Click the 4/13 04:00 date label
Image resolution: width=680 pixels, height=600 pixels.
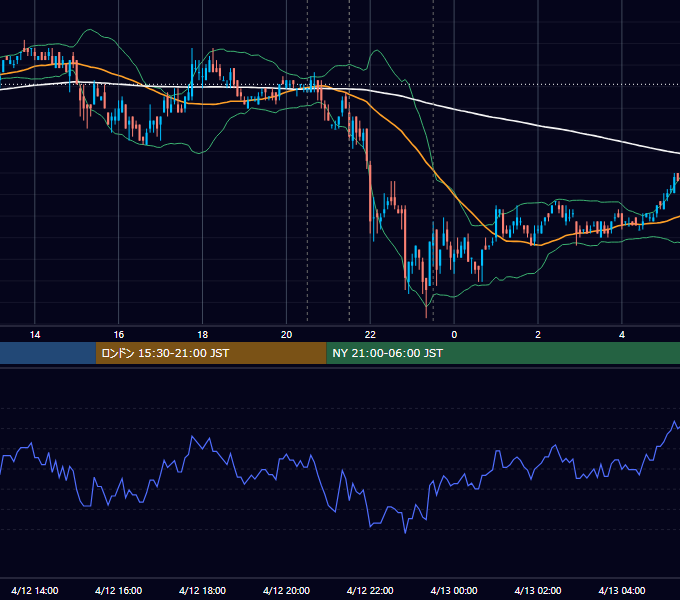tap(622, 590)
